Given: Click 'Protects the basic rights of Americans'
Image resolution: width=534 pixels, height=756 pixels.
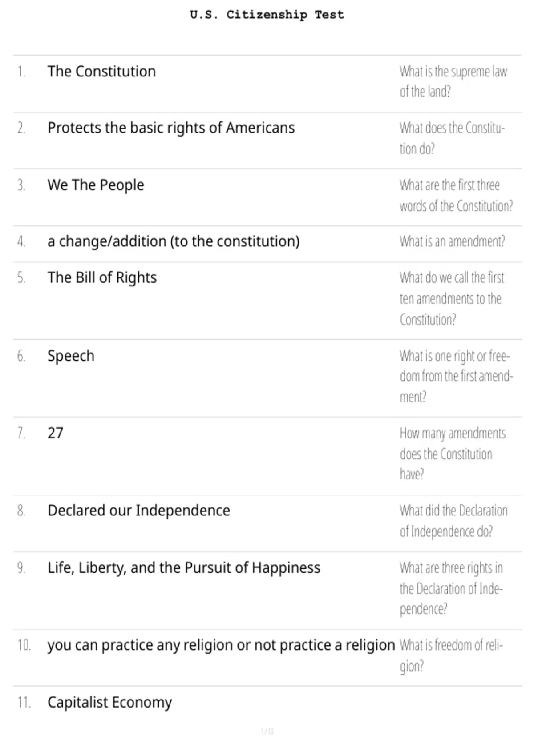Looking at the screenshot, I should click(171, 128).
